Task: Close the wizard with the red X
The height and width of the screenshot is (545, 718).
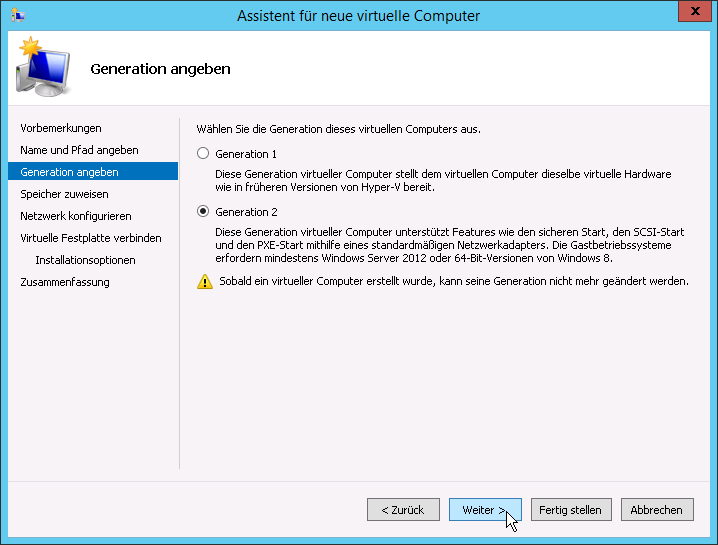Action: point(695,11)
